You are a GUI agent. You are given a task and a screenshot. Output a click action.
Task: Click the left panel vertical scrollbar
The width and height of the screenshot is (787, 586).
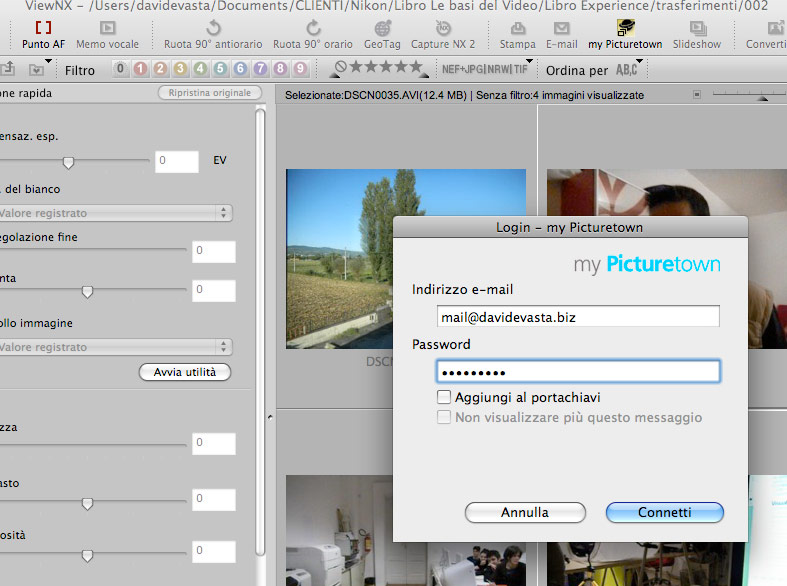260,331
